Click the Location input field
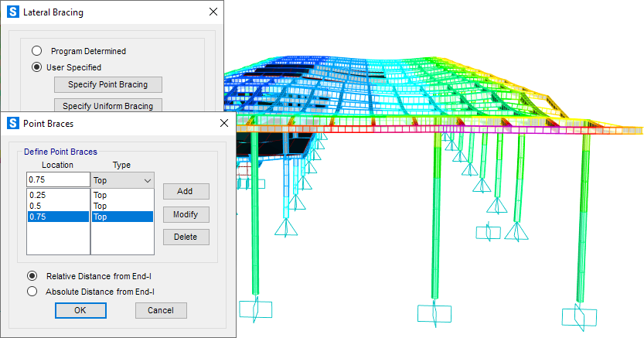Image resolution: width=644 pixels, height=338 pixels. pos(58,180)
